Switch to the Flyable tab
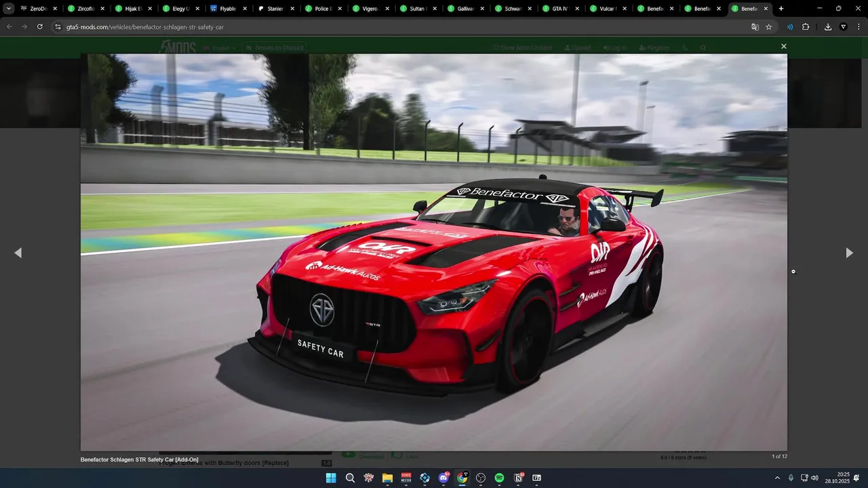 pos(229,9)
